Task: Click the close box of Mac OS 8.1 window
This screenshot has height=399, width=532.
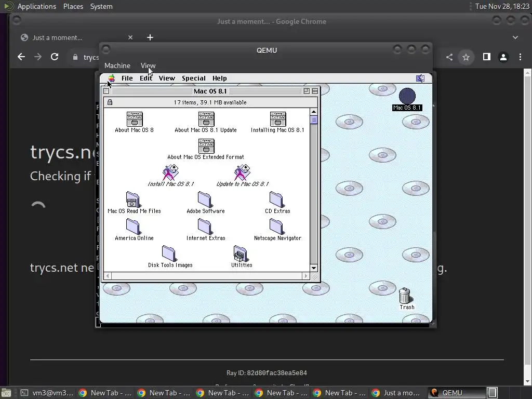Action: [106, 91]
